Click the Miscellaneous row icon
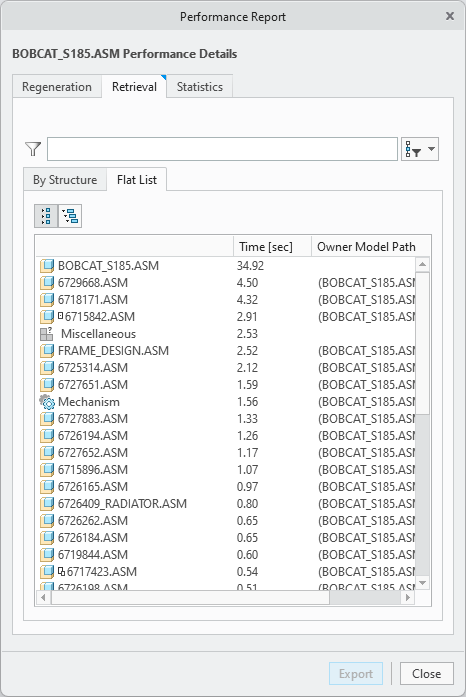466x697 pixels. (x=47, y=333)
